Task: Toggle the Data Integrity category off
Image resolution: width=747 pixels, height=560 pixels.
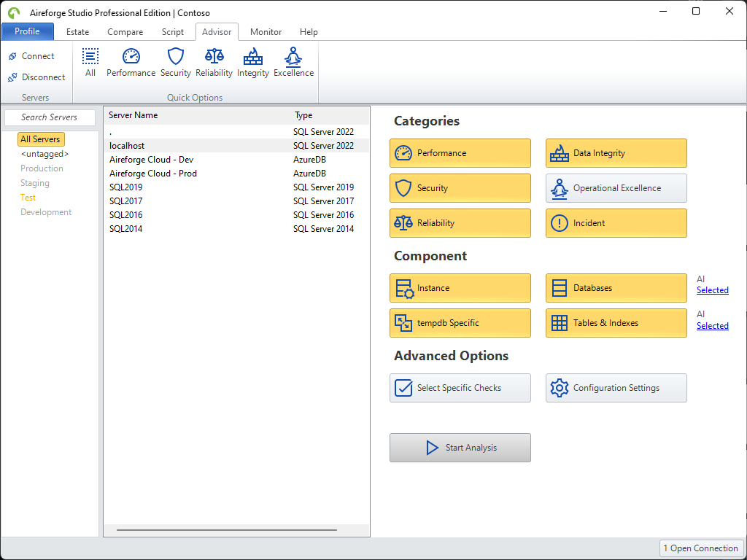Action: [x=616, y=153]
